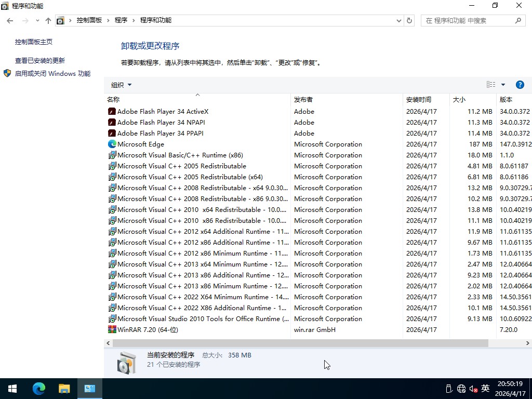
Task: Refresh the view using the refresh icon
Action: click(x=409, y=20)
